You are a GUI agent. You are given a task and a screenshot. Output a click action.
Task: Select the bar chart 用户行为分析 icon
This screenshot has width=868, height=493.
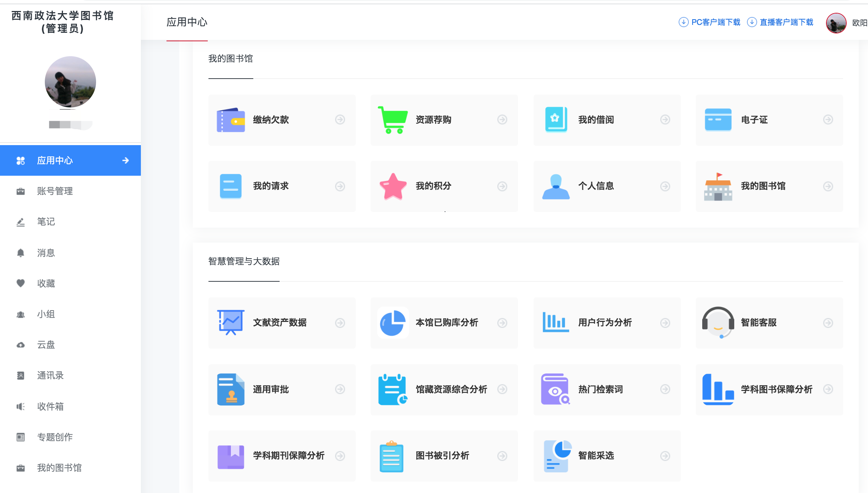(x=555, y=323)
